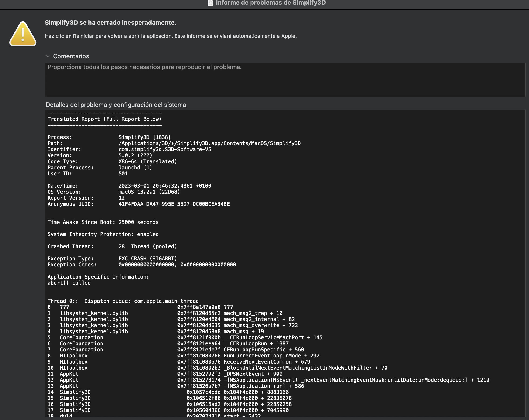Click the 'abort() called' line
This screenshot has height=420, width=529.
point(69,283)
